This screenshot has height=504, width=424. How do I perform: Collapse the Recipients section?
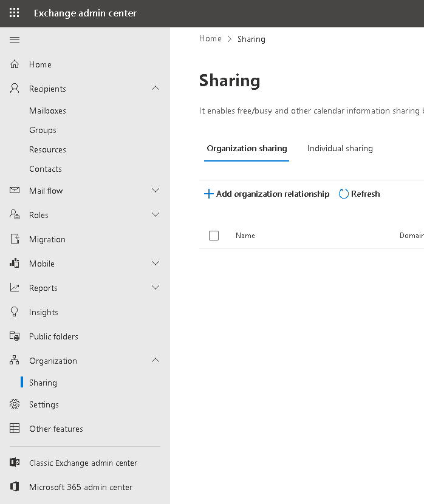[x=156, y=88]
